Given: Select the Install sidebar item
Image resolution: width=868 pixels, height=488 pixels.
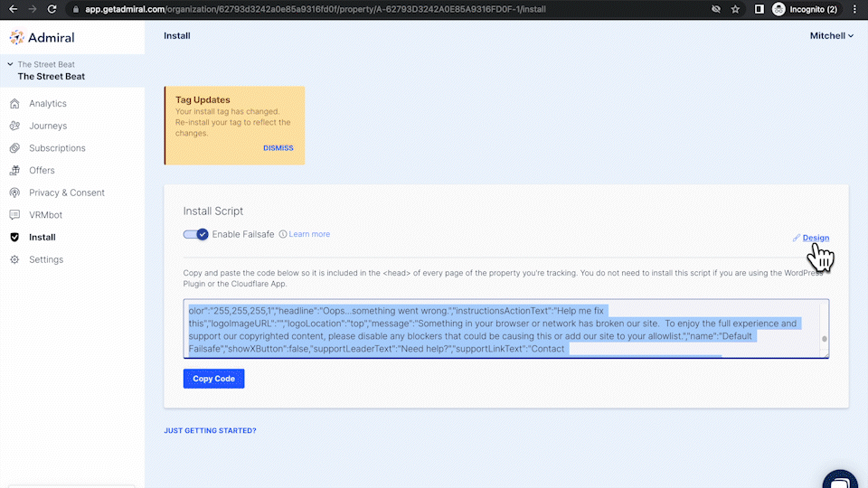Looking at the screenshot, I should pyautogui.click(x=42, y=237).
